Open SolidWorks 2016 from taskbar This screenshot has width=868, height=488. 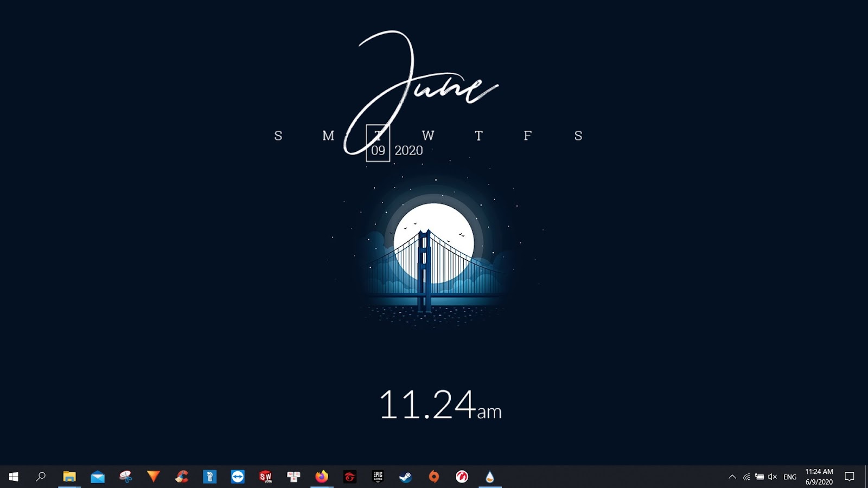coord(266,477)
